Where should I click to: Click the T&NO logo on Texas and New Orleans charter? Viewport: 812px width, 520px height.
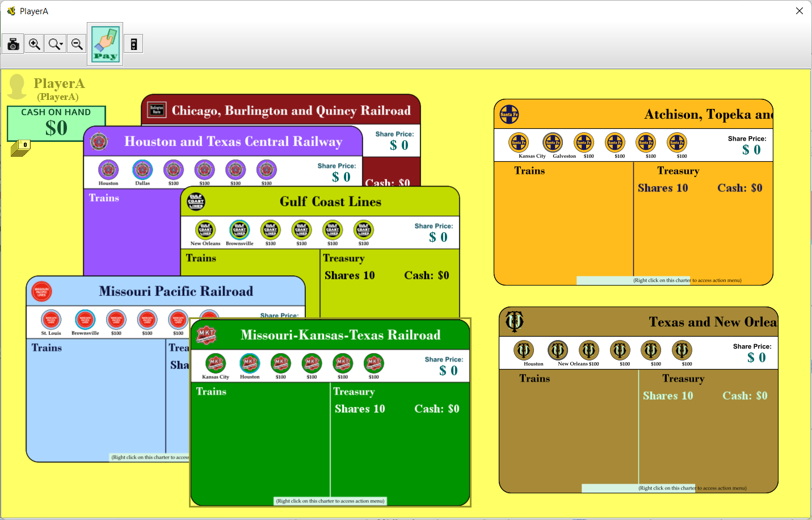514,321
